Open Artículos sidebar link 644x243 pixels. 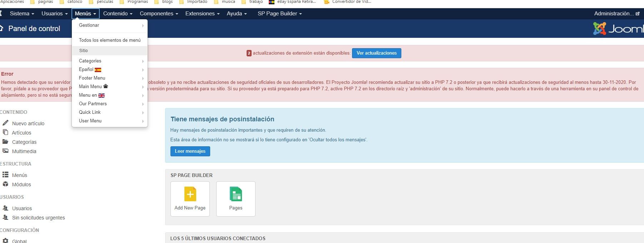point(21,133)
